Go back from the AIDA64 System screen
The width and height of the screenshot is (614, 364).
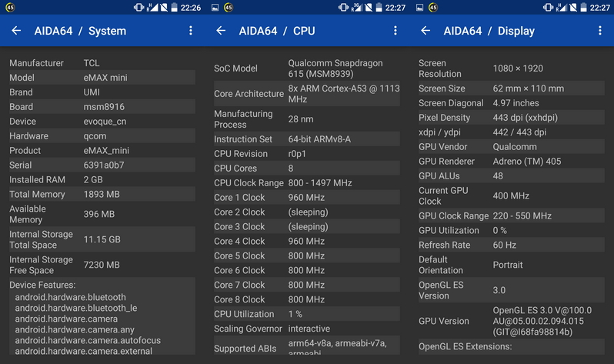16,31
